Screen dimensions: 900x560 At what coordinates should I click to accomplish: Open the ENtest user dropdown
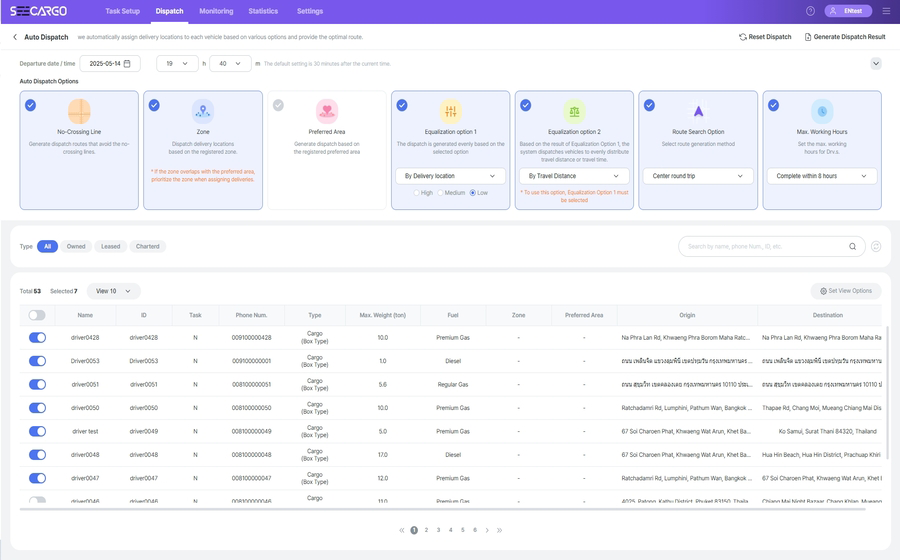(x=848, y=11)
